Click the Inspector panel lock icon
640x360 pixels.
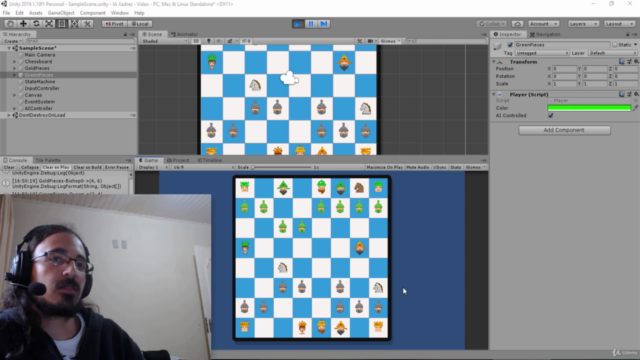click(628, 34)
